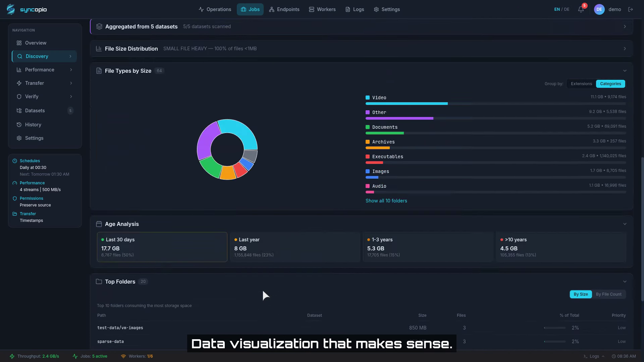Image resolution: width=644 pixels, height=362 pixels.
Task: Click Show all 10 folders link
Action: coord(386,200)
